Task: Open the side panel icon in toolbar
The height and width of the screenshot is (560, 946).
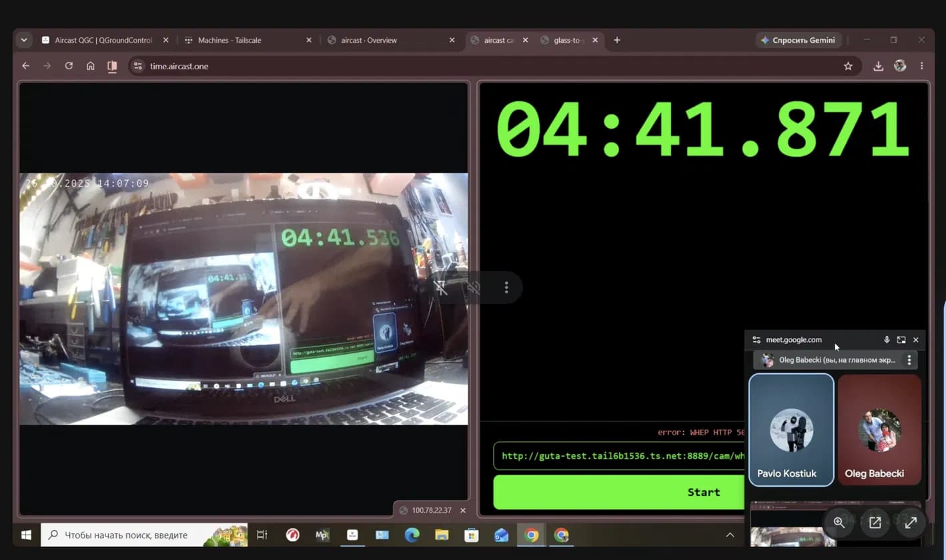Action: point(112,66)
